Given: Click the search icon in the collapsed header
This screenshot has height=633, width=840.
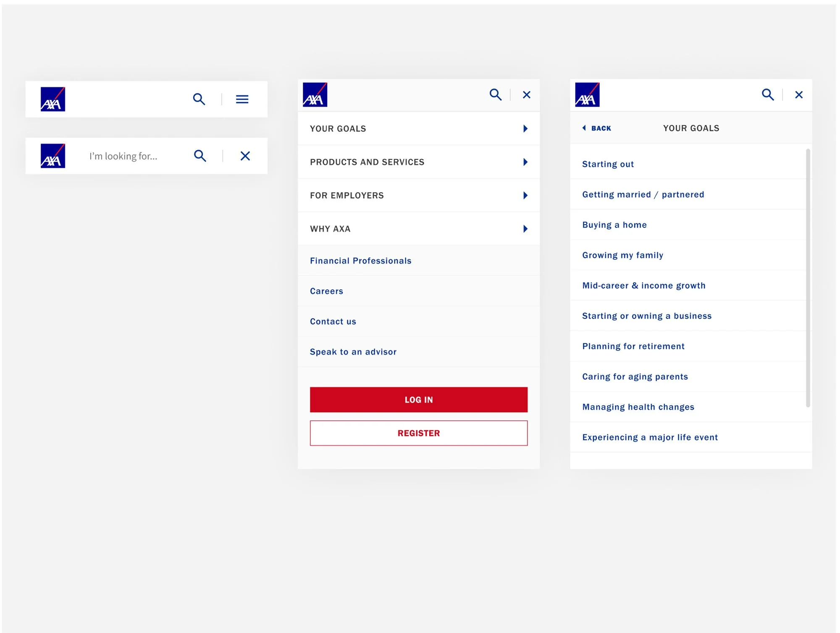Looking at the screenshot, I should pos(199,99).
